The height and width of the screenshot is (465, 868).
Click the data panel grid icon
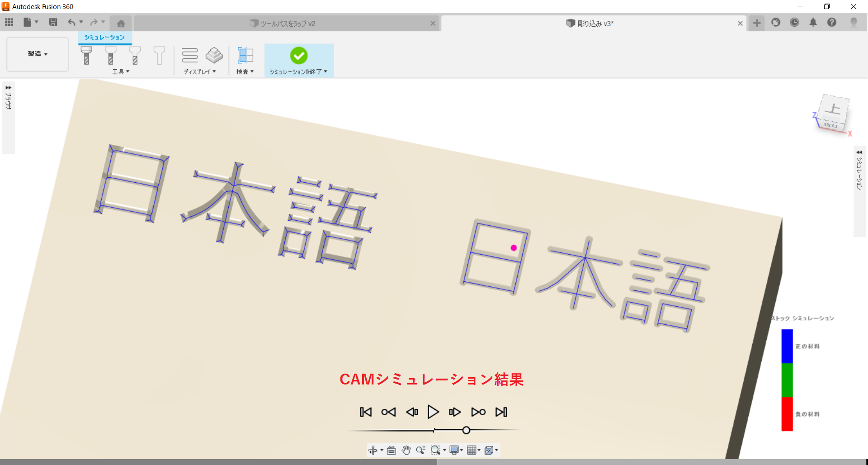tap(9, 22)
